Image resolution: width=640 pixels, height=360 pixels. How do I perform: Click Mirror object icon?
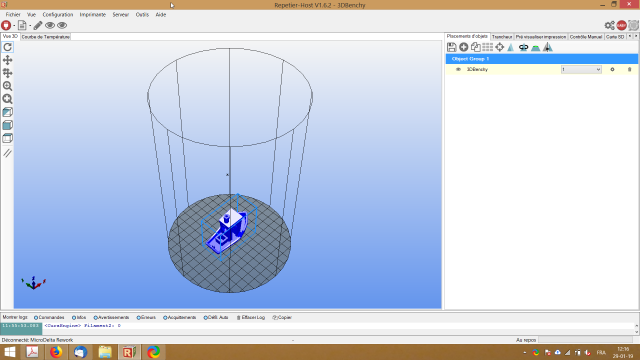[x=548, y=47]
